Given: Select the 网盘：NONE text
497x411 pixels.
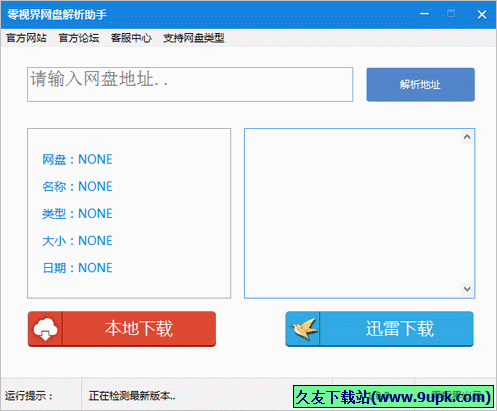Looking at the screenshot, I should pyautogui.click(x=77, y=160).
